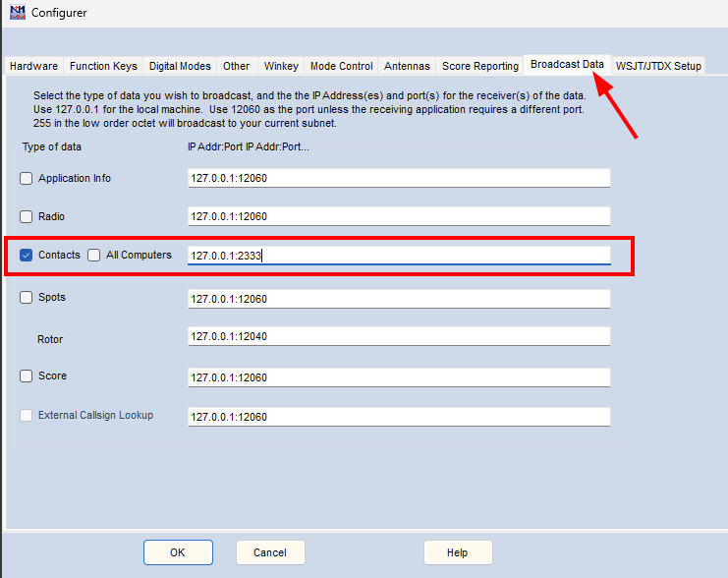
Task: Open the WSJT/JTDX Setup tab
Action: (658, 67)
